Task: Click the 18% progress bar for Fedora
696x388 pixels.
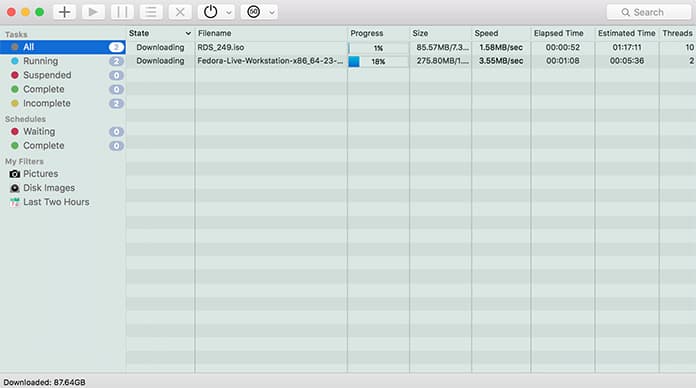Action: pyautogui.click(x=378, y=62)
